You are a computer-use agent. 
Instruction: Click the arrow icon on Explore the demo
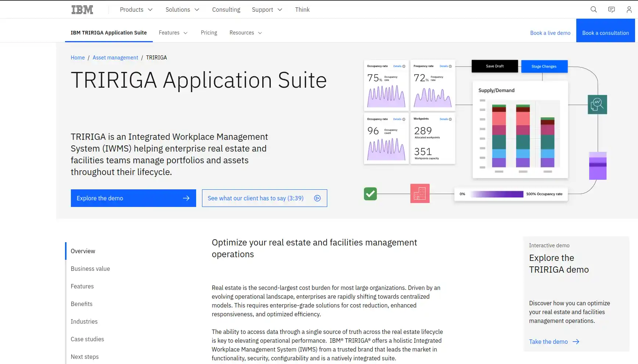(x=186, y=198)
